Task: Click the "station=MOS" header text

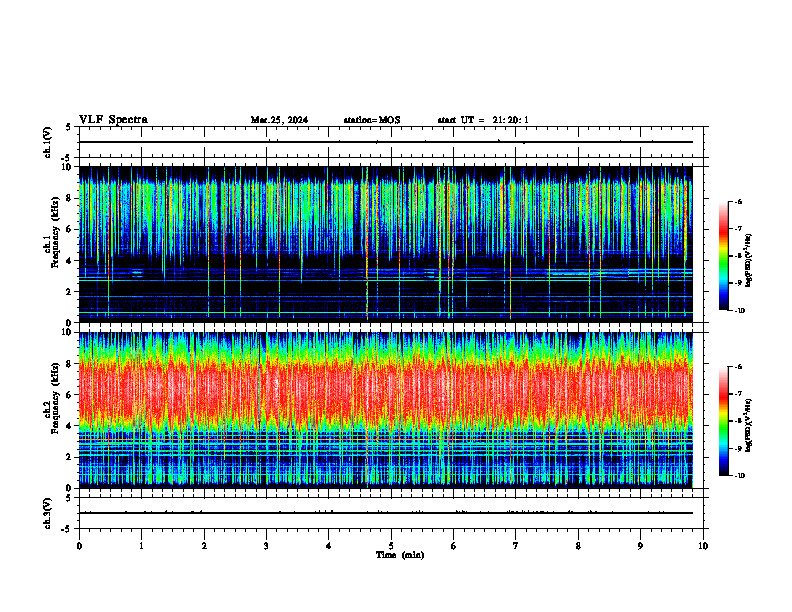Action: coord(372,120)
